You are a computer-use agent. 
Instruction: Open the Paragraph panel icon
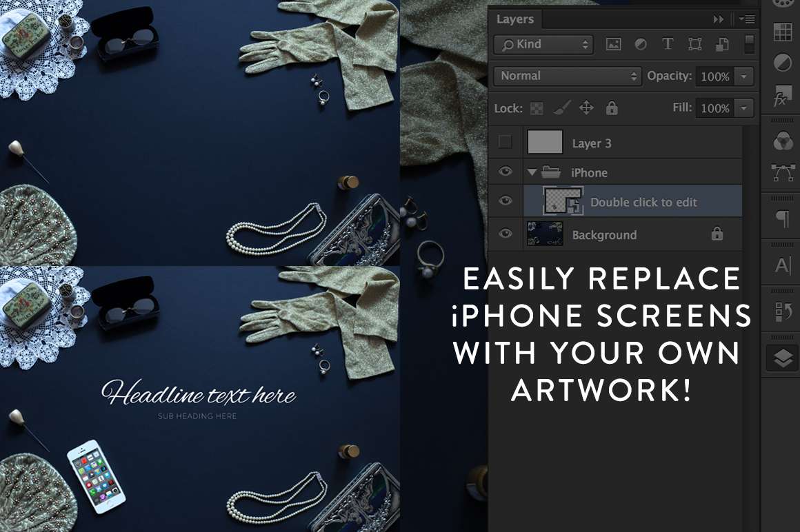click(x=782, y=219)
